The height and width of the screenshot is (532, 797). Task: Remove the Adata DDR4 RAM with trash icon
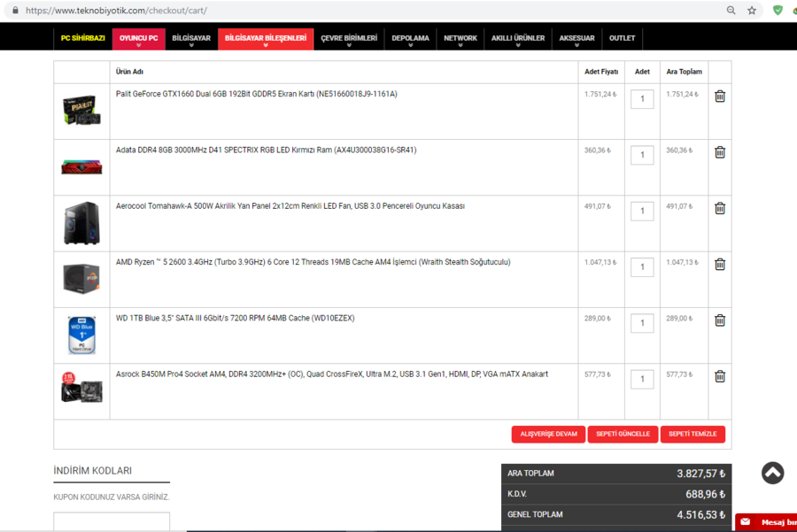point(720,152)
